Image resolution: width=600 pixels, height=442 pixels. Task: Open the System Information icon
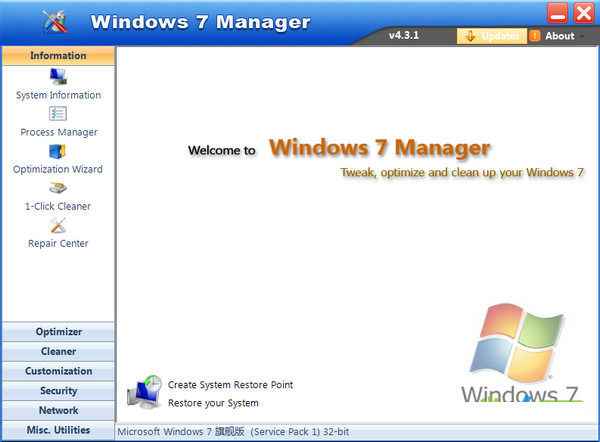tap(58, 77)
